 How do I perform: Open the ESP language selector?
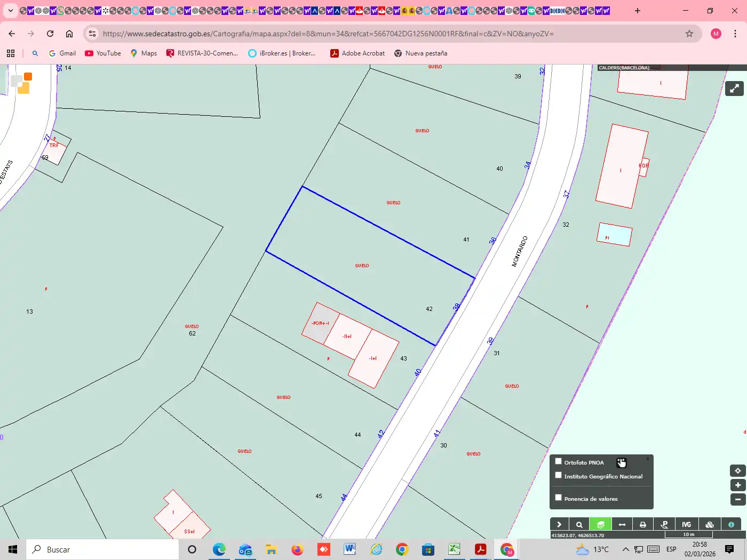coord(671,549)
